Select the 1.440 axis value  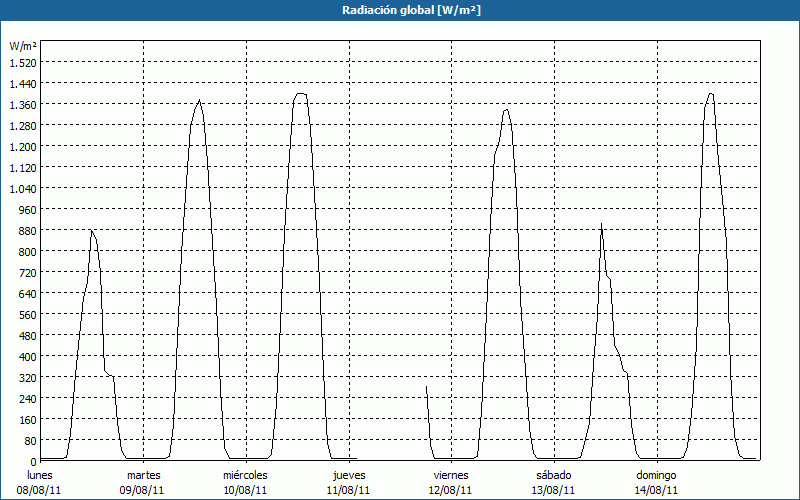tap(23, 83)
